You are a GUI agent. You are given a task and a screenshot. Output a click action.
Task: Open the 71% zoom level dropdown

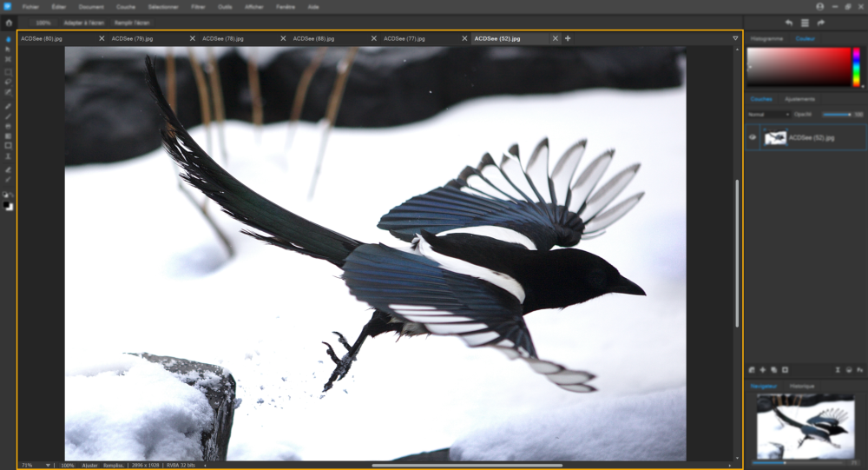pos(48,465)
